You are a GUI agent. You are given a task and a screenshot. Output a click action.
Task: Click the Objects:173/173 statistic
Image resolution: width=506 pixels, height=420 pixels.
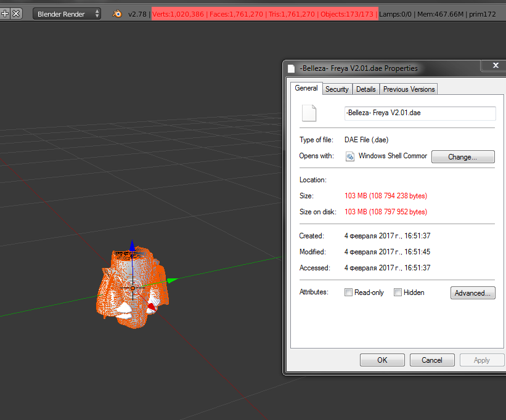point(347,14)
